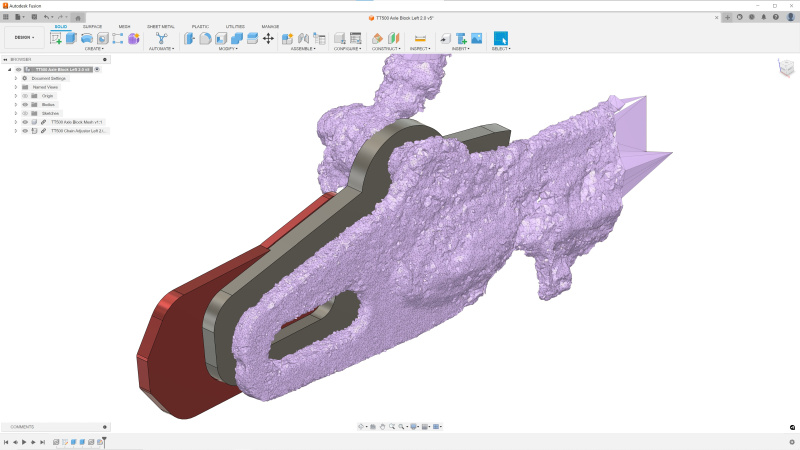Expand the Named Views tree node

pyautogui.click(x=15, y=87)
